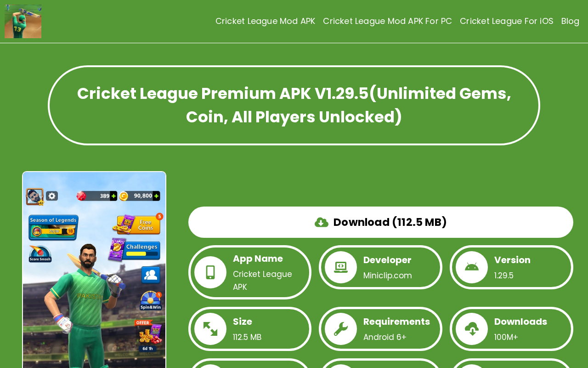Click the Android robot icon beside Version

point(472,267)
